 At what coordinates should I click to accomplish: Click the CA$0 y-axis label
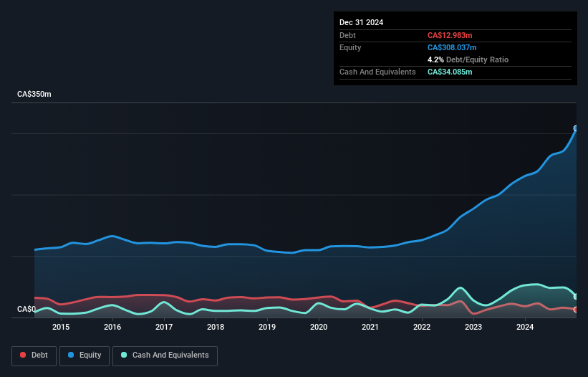26,309
